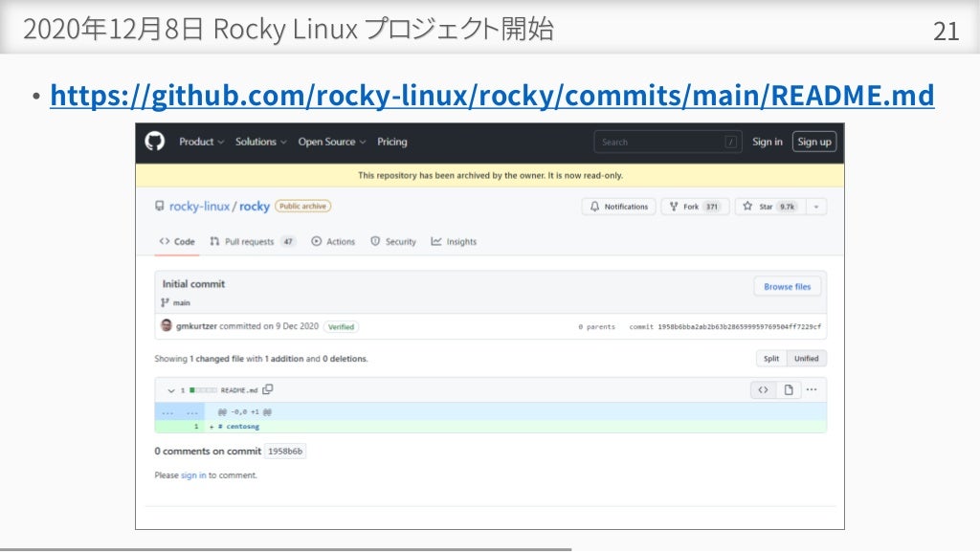Click the slash shortcut icon in search
This screenshot has width=980, height=552.
pyautogui.click(x=730, y=143)
